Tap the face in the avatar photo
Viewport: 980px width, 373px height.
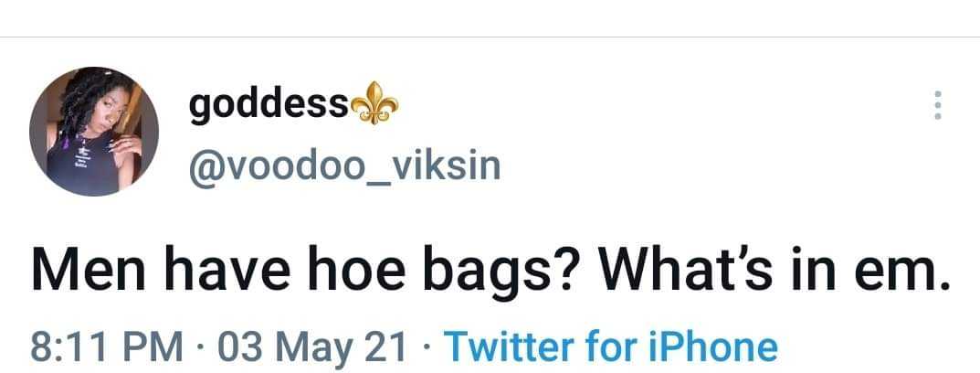[102, 118]
